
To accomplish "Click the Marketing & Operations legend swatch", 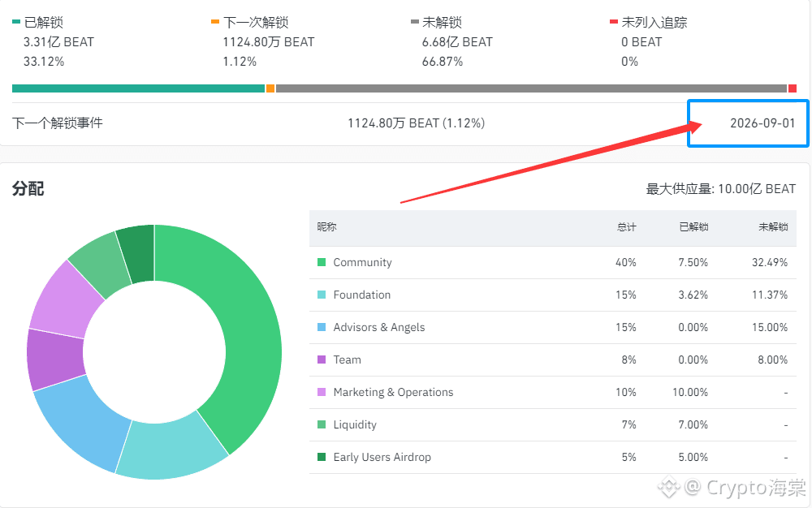I will point(322,392).
